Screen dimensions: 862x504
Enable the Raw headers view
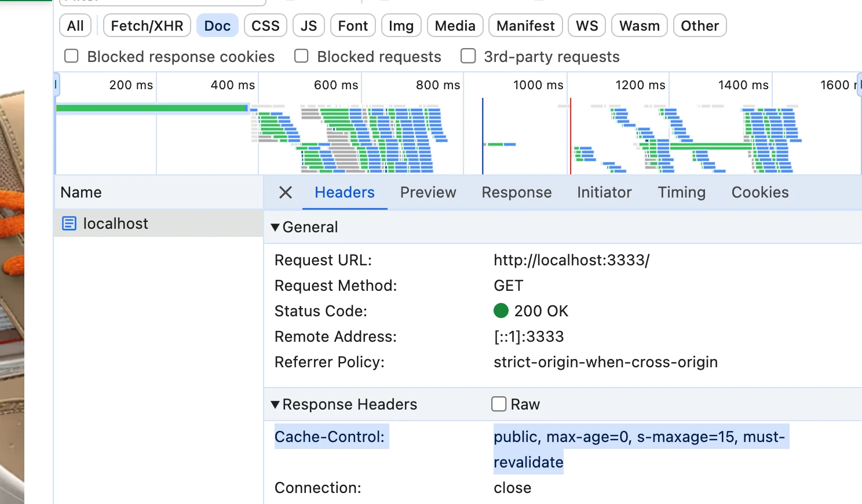click(x=498, y=404)
